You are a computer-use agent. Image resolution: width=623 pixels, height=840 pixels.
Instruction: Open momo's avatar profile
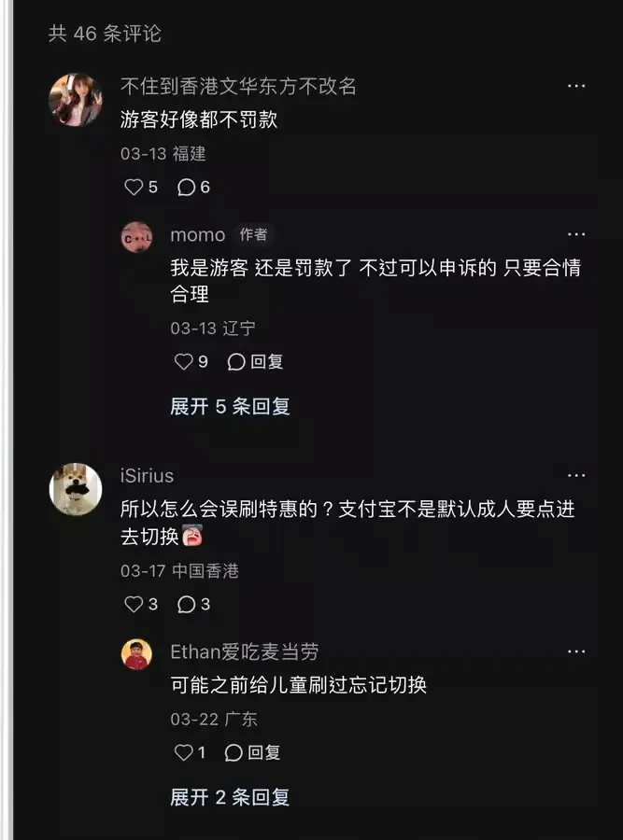(x=136, y=237)
